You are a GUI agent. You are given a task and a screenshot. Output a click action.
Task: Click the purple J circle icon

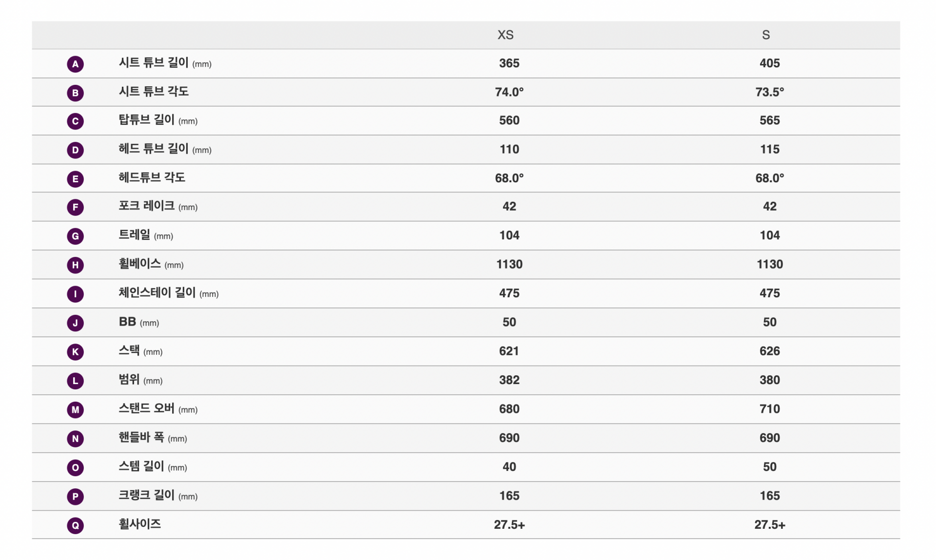coord(75,323)
